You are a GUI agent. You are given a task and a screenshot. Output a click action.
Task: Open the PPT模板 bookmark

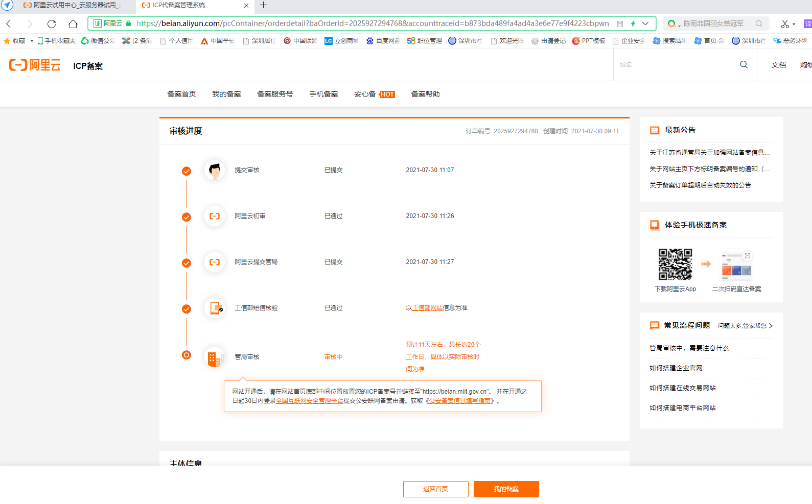(x=589, y=41)
